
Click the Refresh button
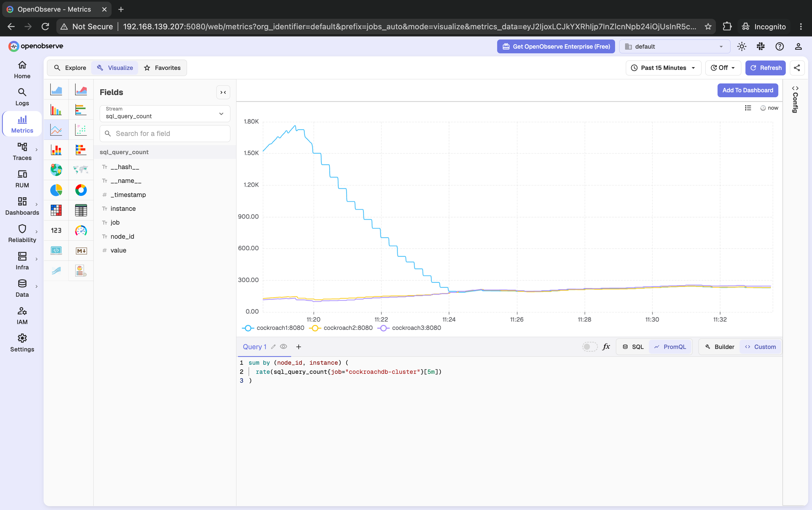tap(766, 68)
